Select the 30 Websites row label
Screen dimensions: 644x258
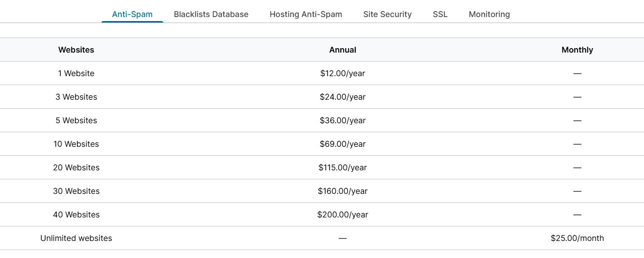click(76, 191)
